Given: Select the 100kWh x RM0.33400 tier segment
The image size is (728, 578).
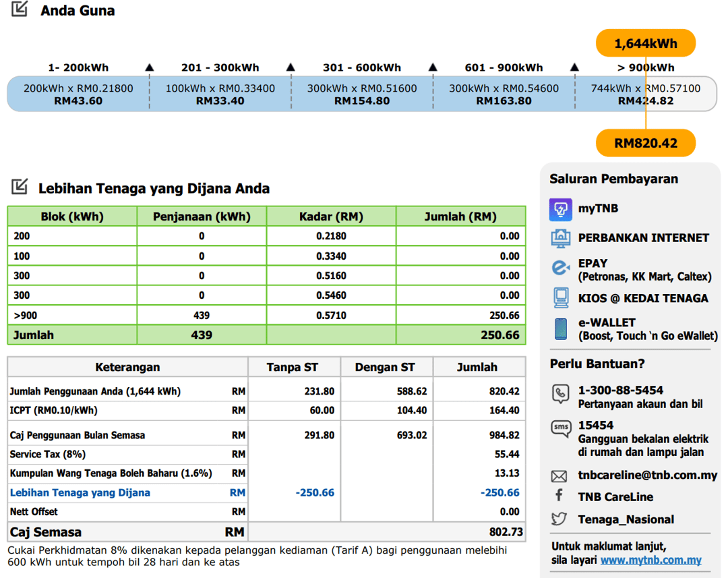Looking at the screenshot, I should 220,94.
